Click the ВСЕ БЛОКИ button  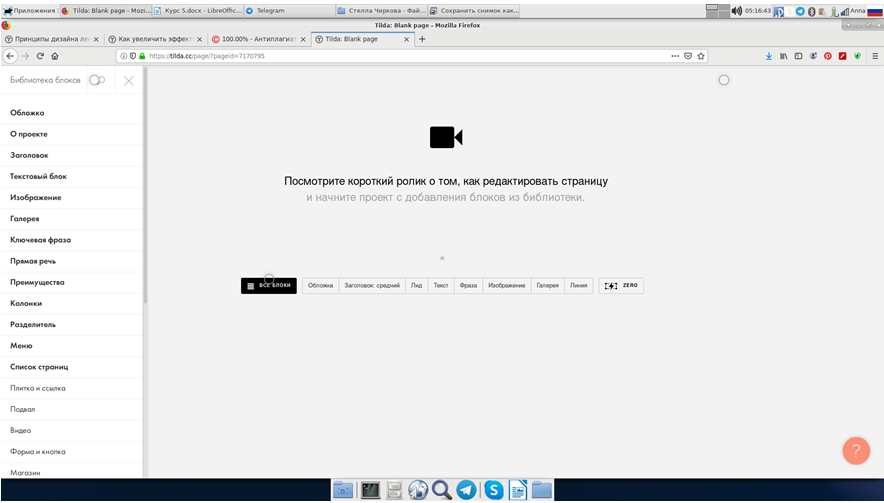click(x=269, y=286)
